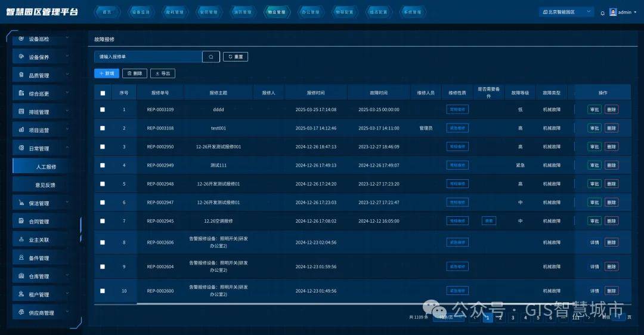Click the 排班管理 calendar icon
The width and height of the screenshot is (644, 335).
[21, 112]
